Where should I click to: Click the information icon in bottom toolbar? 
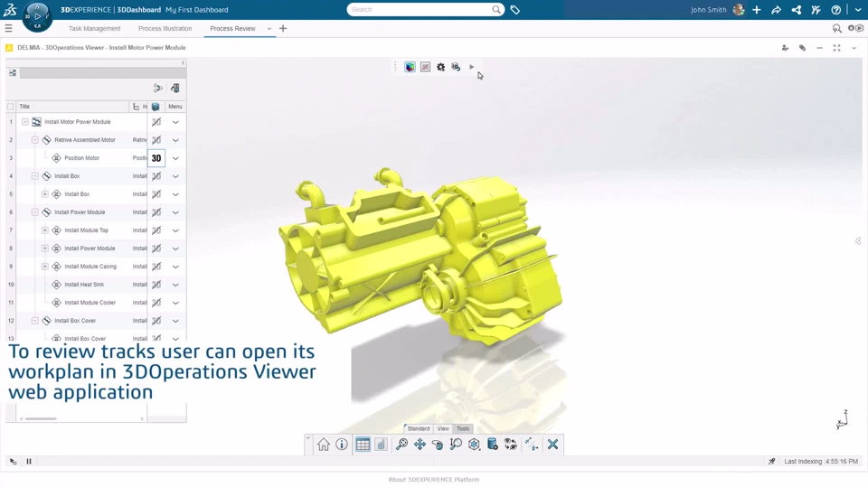[x=342, y=445]
